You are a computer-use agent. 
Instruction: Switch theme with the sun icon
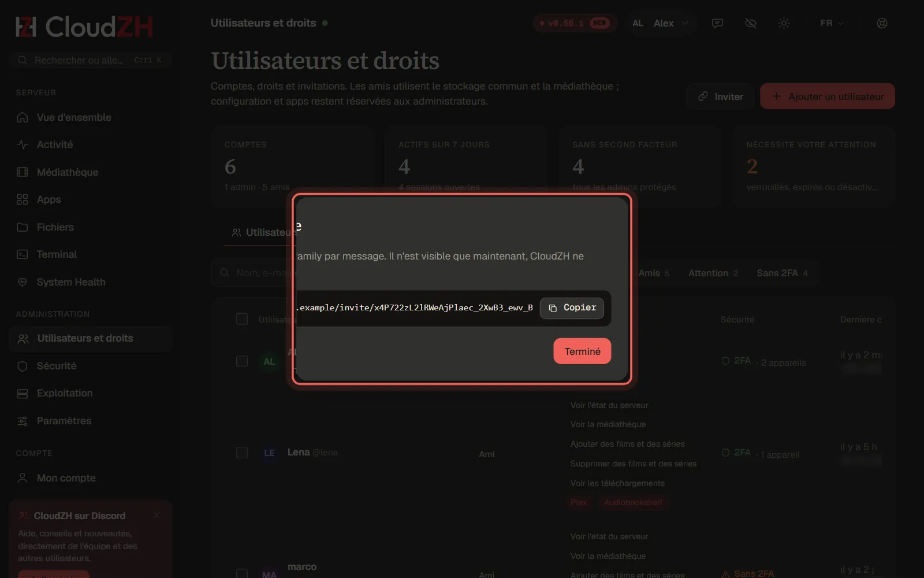784,23
